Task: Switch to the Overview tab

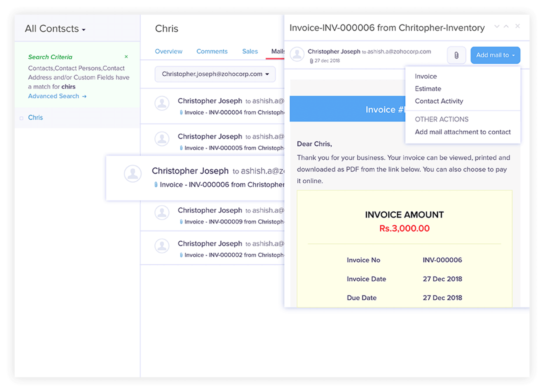Action: point(168,51)
